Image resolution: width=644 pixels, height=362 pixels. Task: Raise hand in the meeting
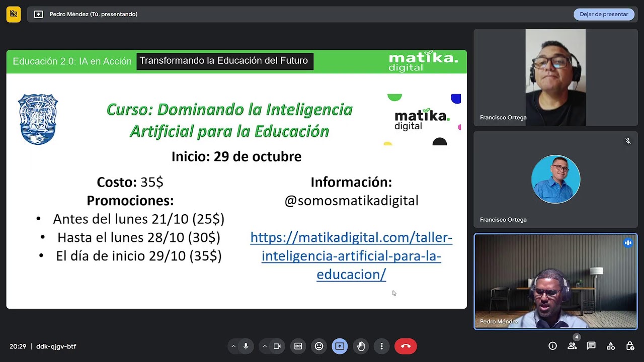pyautogui.click(x=361, y=346)
